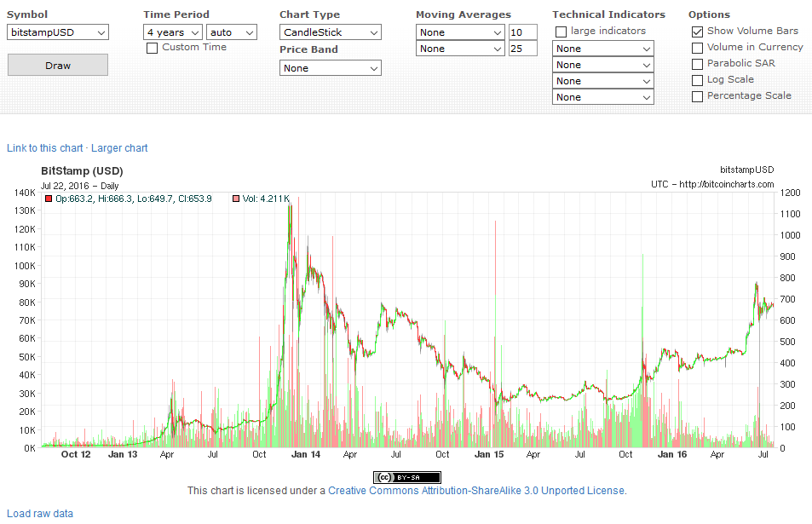
Task: Open the CandleStick chart type dropdown
Action: 331,32
